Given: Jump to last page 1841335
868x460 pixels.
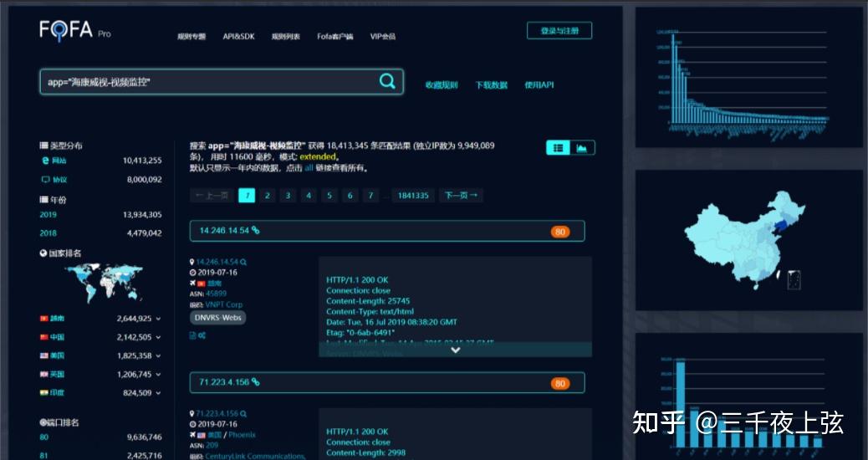Looking at the screenshot, I should tap(413, 196).
